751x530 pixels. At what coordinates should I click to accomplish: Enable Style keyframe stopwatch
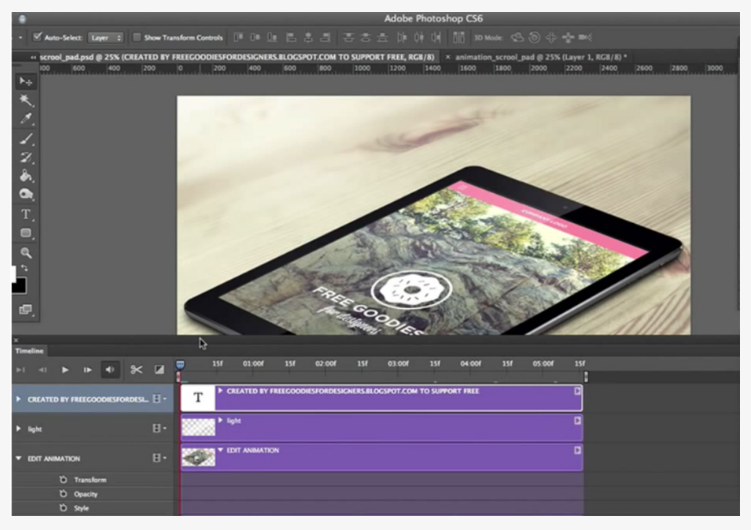[x=63, y=508]
